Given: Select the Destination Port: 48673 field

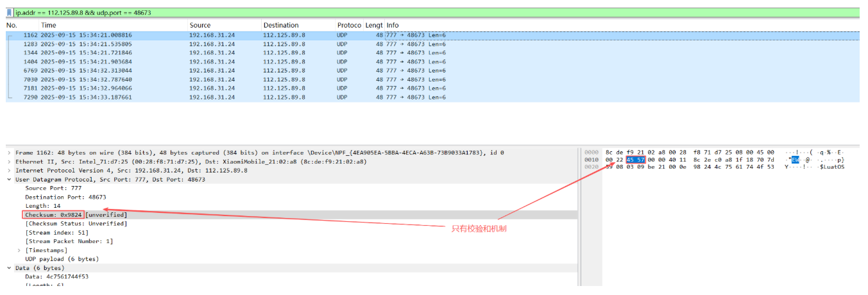Looking at the screenshot, I should (x=65, y=198).
